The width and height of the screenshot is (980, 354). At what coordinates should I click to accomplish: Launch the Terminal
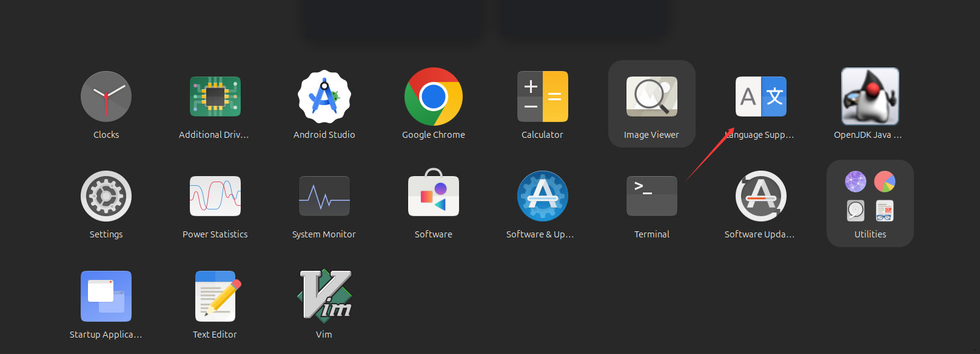click(x=651, y=197)
